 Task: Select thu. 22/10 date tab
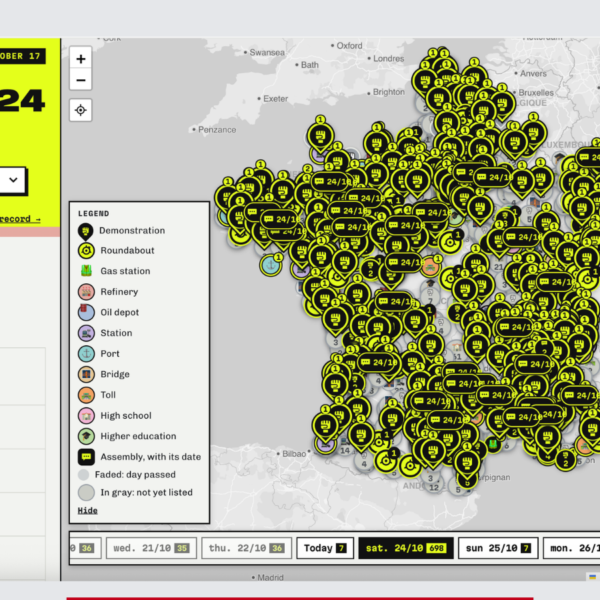click(246, 548)
